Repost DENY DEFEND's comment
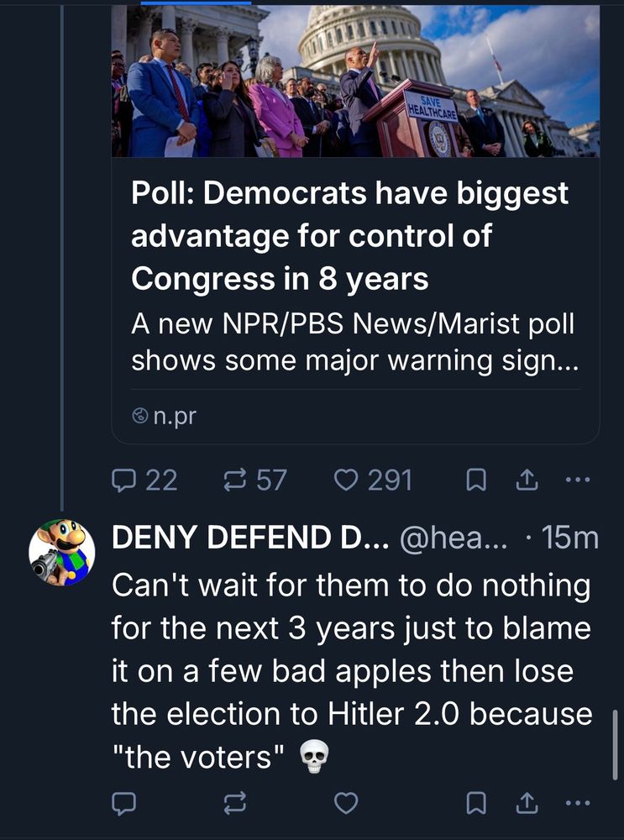This screenshot has height=840, width=624. click(x=232, y=804)
